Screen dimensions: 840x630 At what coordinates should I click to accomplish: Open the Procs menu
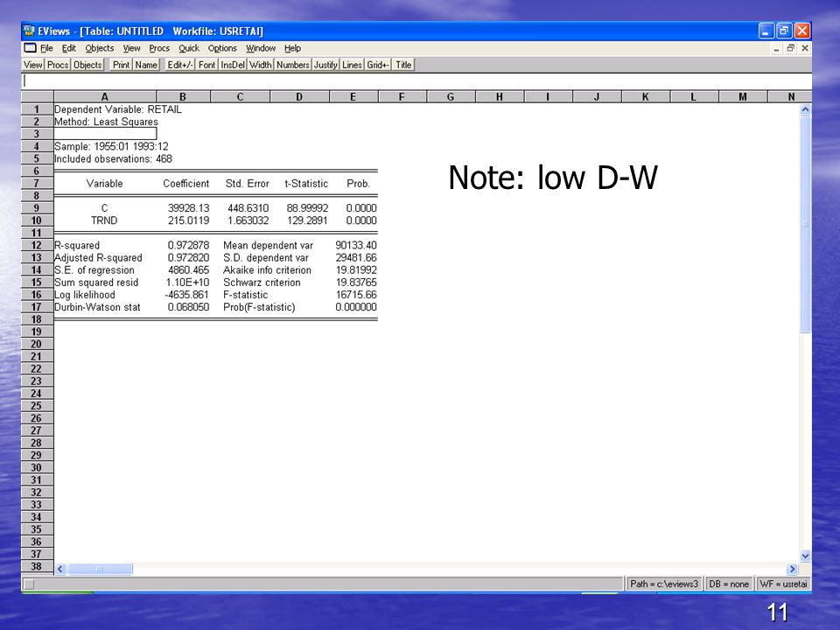tap(159, 48)
